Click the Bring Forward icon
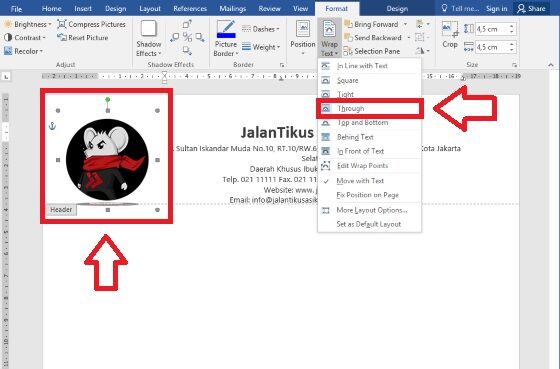This screenshot has height=369, width=560. tap(348, 24)
